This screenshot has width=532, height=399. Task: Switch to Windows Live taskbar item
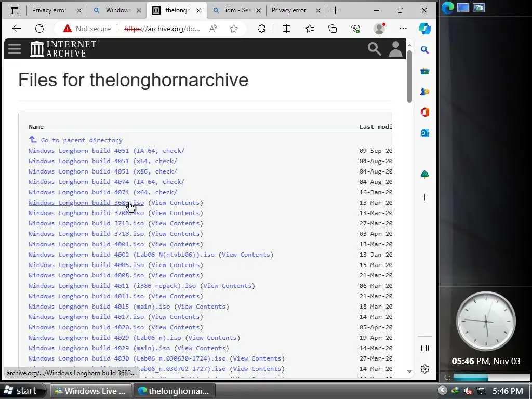click(x=90, y=391)
